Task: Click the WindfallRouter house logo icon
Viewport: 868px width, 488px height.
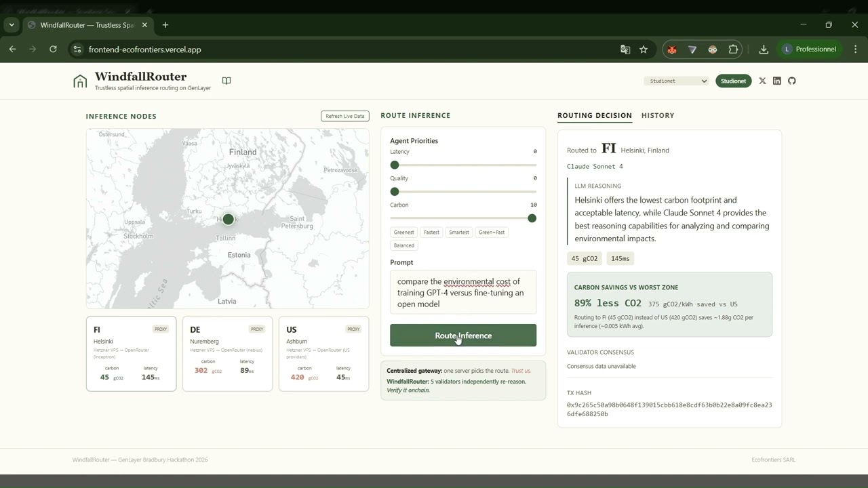Action: pos(79,81)
